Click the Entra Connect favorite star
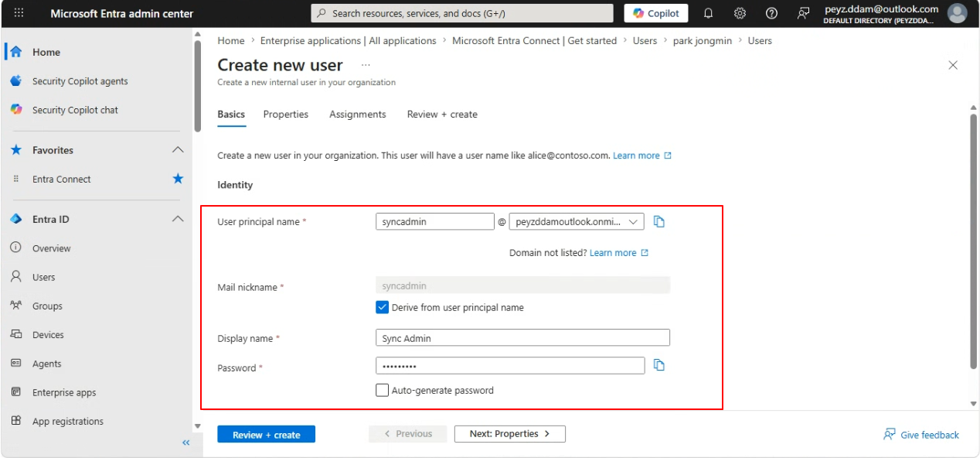This screenshot has width=980, height=458. [178, 179]
